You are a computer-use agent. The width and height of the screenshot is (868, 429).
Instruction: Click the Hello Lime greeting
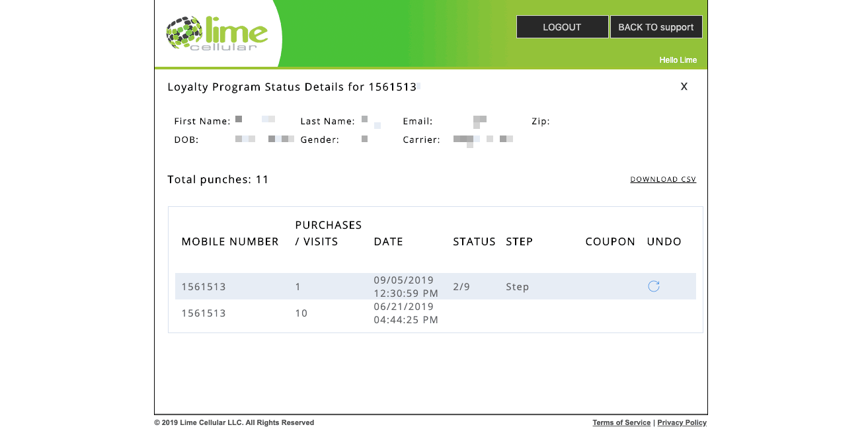pyautogui.click(x=678, y=60)
